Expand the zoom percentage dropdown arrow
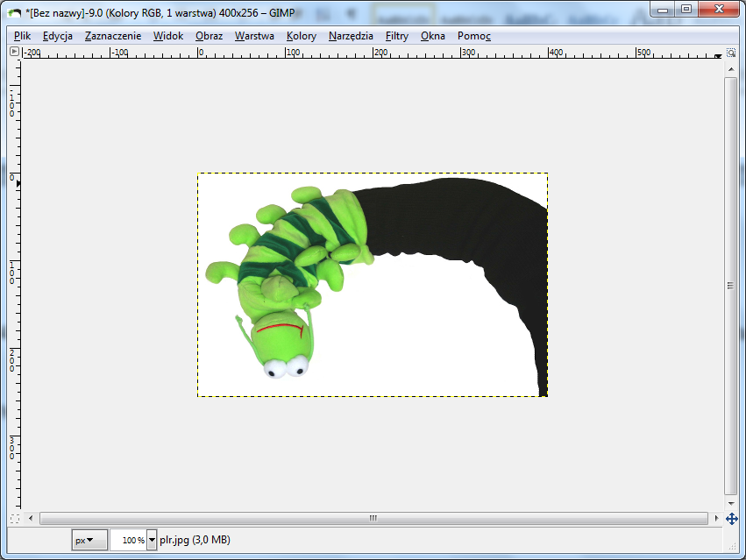 pos(152,540)
